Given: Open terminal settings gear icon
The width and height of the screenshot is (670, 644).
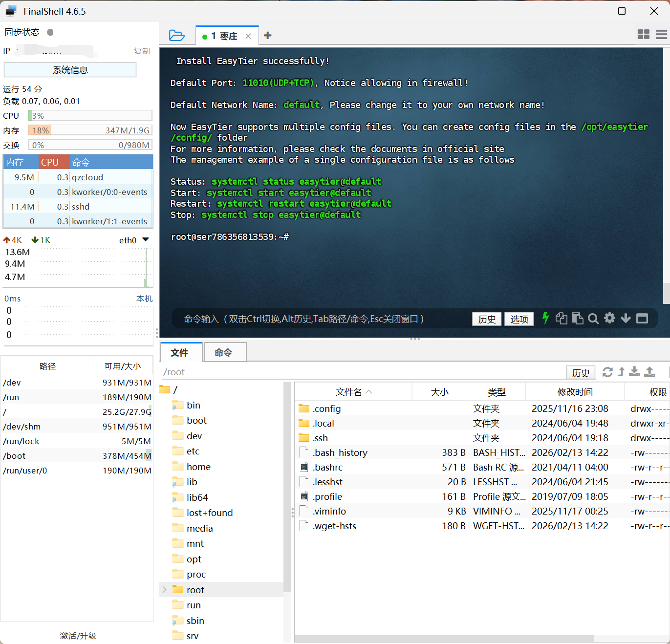Looking at the screenshot, I should pyautogui.click(x=609, y=319).
